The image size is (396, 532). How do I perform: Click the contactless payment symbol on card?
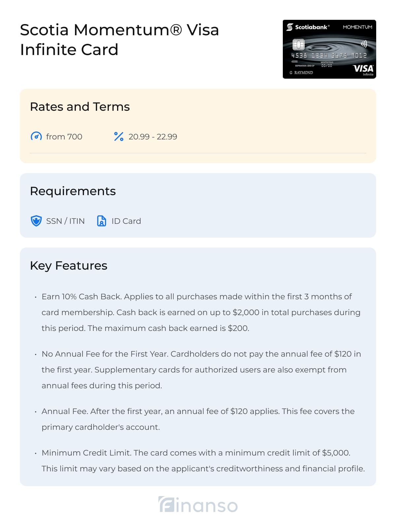(363, 44)
